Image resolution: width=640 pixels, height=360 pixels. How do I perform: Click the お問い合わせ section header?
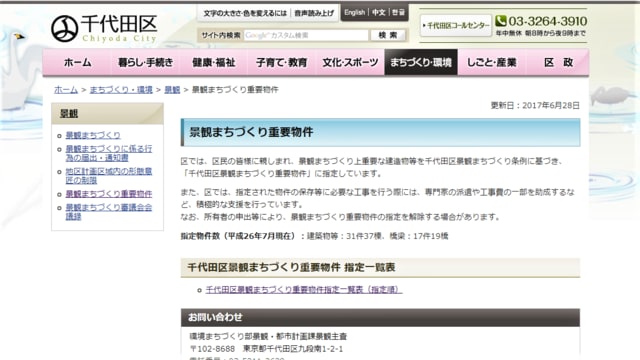click(x=380, y=317)
